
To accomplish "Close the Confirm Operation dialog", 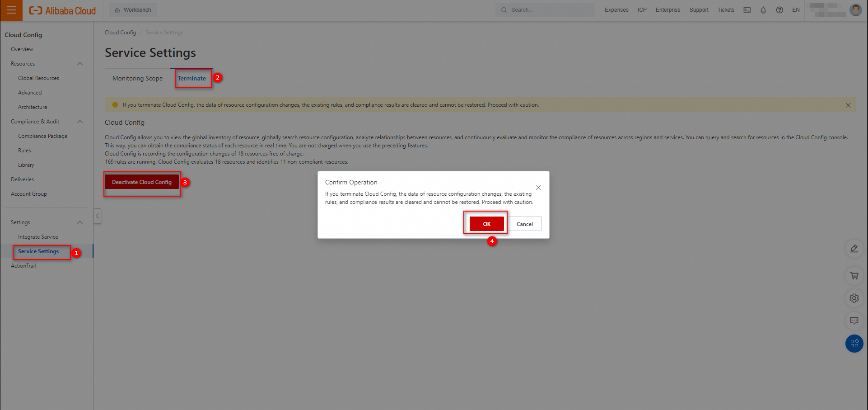I will point(538,188).
